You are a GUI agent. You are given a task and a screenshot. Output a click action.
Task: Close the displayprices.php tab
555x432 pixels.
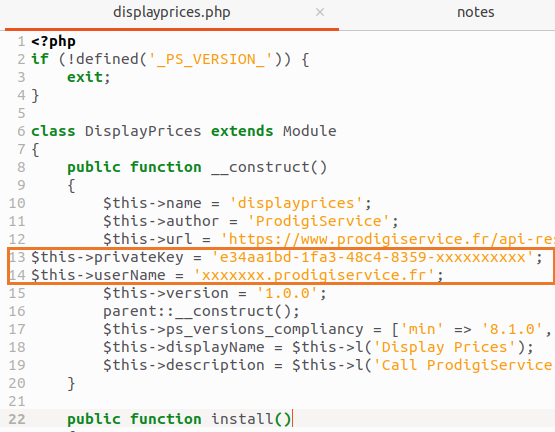320,13
